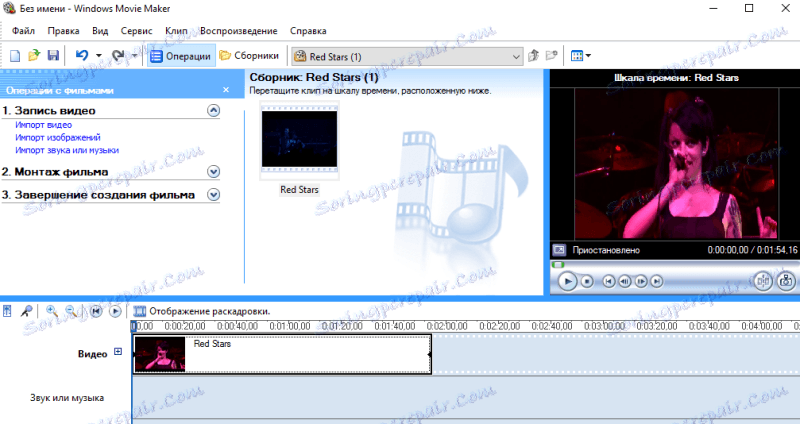Open the Сервис menu
This screenshot has height=424, width=800.
136,31
